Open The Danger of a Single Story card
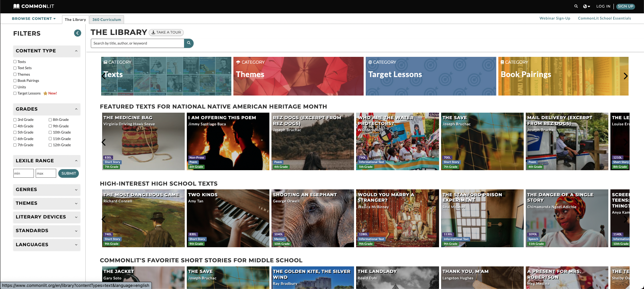Screen dimensions: 644x289 (x=567, y=218)
